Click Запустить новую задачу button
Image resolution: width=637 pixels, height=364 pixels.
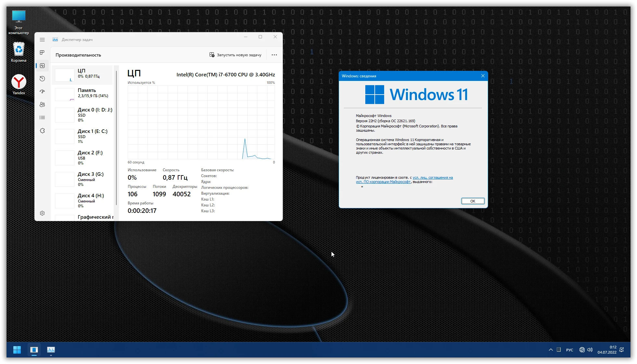pos(235,55)
